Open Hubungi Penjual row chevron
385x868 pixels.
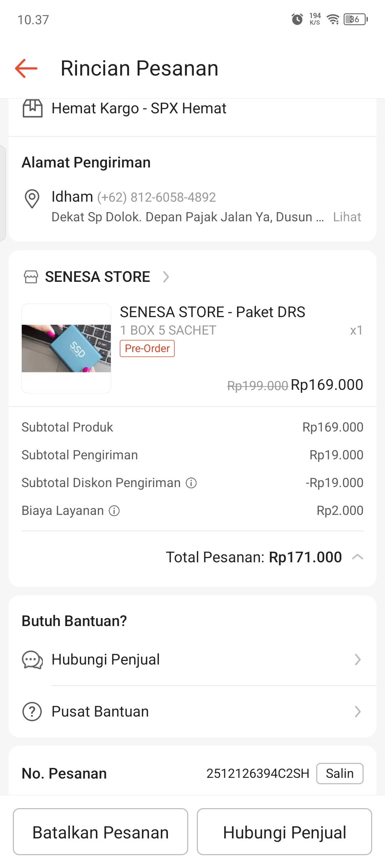(358, 660)
